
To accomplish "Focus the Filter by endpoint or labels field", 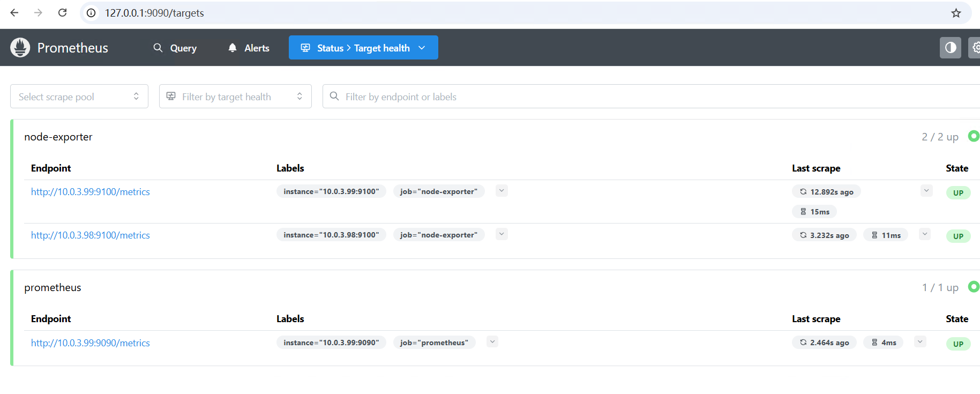I will click(x=651, y=96).
